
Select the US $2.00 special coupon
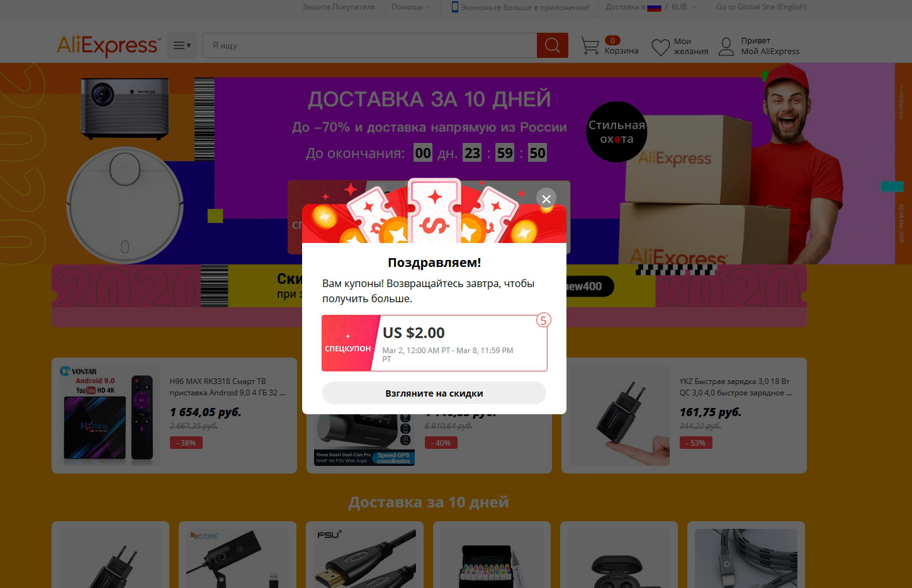point(434,343)
